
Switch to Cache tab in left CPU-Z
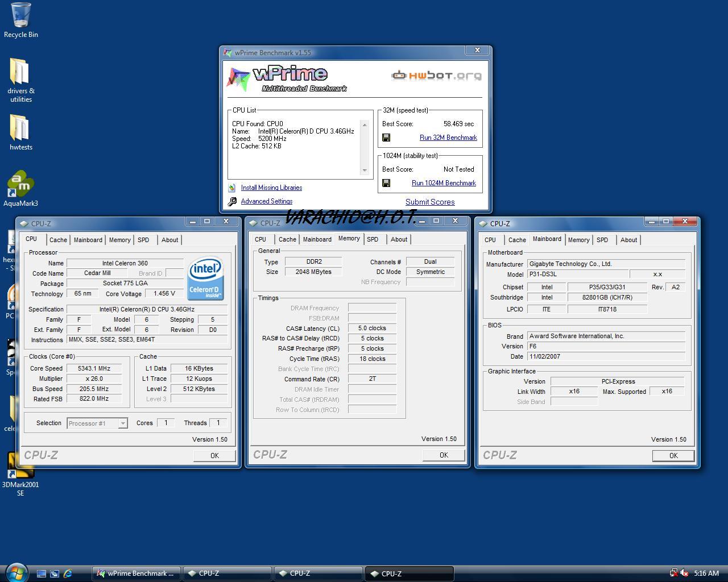(58, 240)
